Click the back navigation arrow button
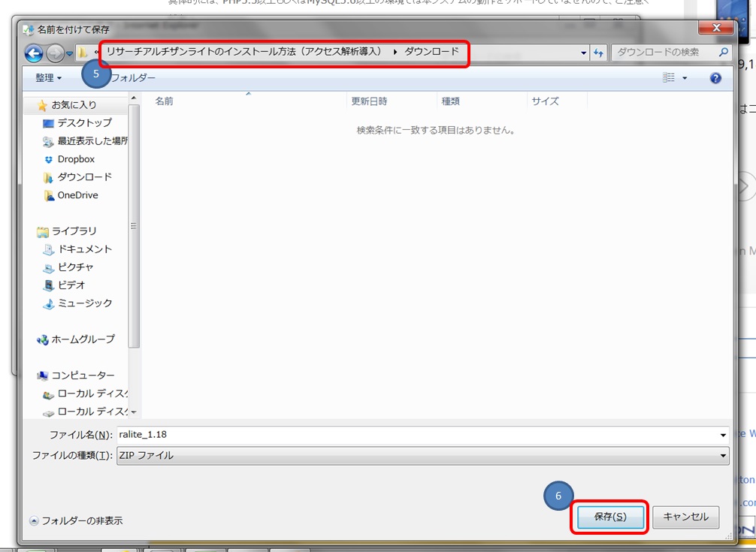This screenshot has width=756, height=552. coord(34,53)
